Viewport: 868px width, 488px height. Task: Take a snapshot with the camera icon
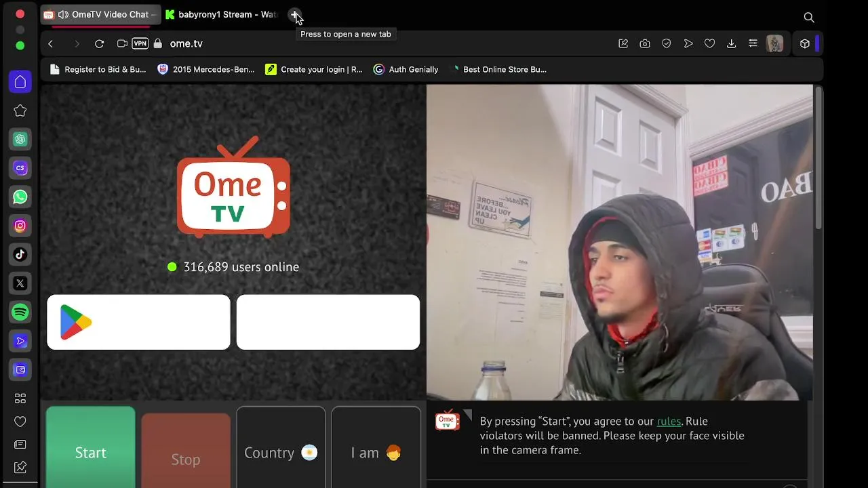(x=645, y=43)
